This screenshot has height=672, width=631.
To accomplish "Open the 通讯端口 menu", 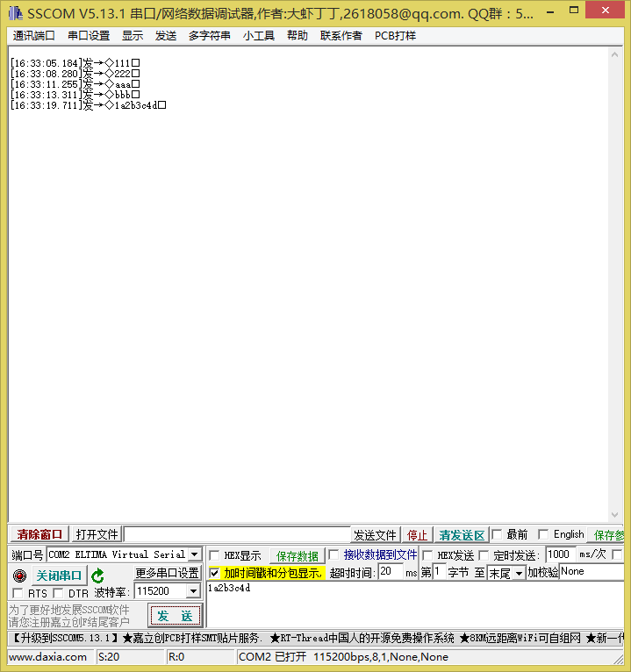I will [x=33, y=36].
